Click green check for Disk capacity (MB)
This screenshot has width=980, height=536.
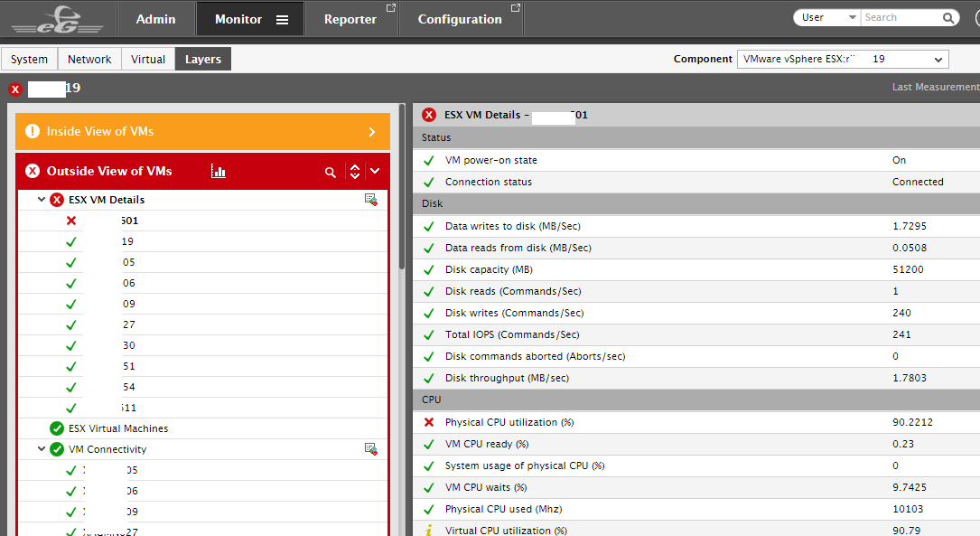(x=429, y=269)
